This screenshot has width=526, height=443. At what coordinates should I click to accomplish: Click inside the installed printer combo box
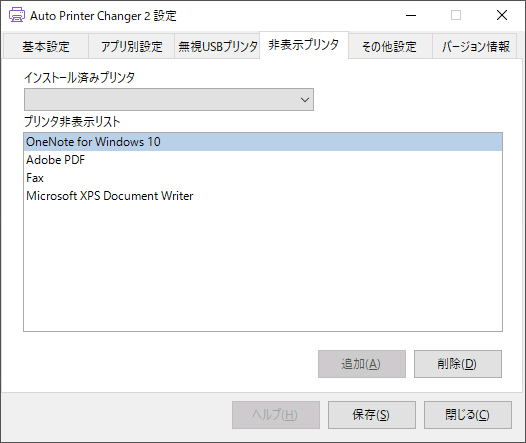[169, 100]
